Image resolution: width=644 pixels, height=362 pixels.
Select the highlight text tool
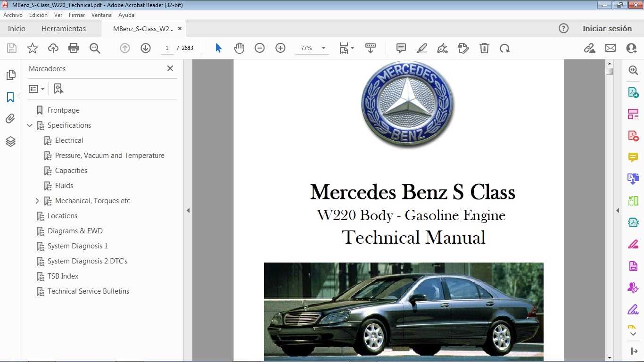422,48
